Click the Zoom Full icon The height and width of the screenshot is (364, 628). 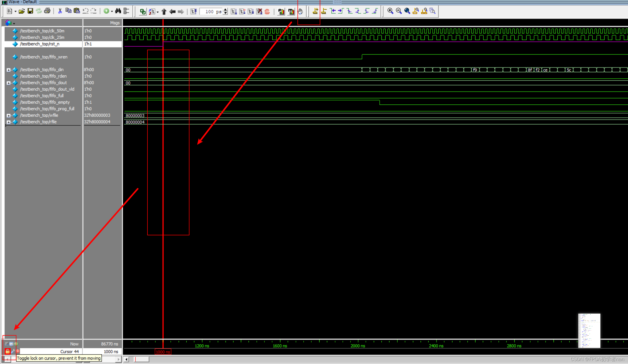click(407, 11)
